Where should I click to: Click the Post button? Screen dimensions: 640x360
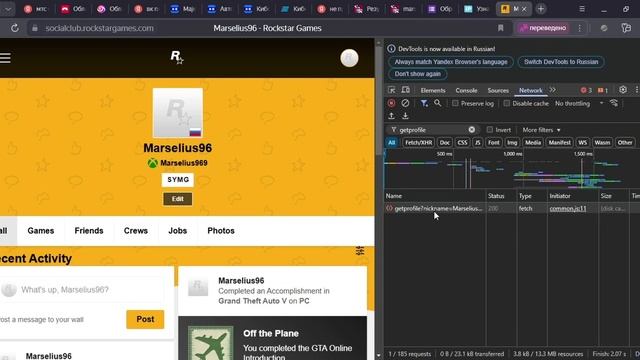click(145, 319)
